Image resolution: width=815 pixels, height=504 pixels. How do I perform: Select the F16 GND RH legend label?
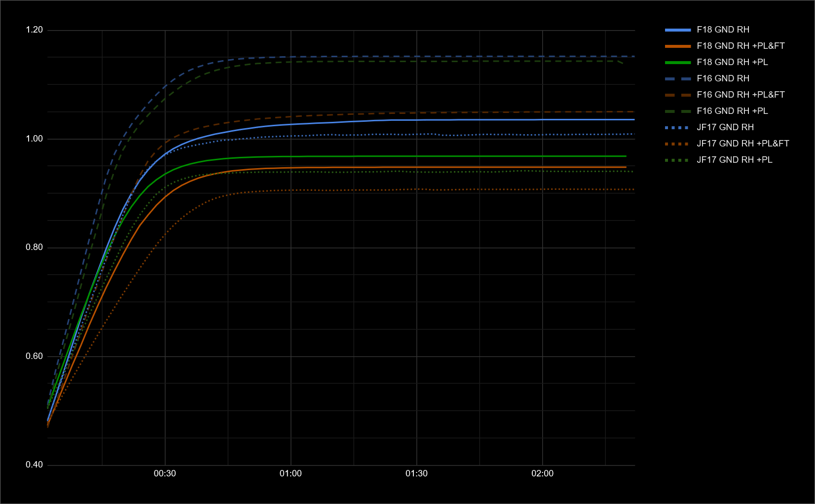pos(722,78)
